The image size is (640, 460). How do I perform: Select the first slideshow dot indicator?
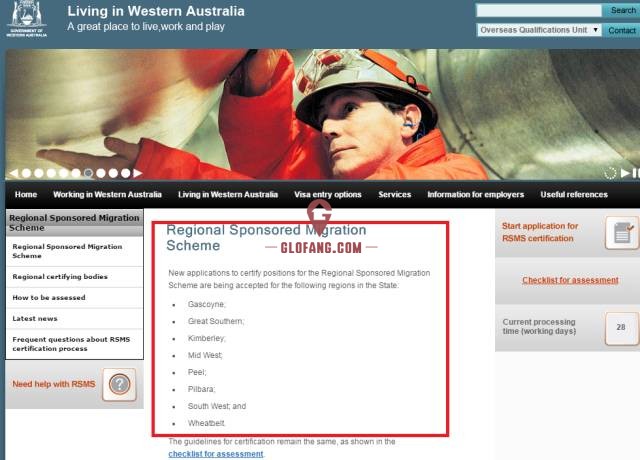tap(27, 173)
